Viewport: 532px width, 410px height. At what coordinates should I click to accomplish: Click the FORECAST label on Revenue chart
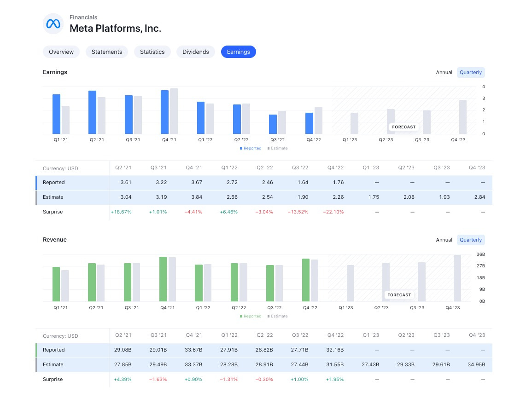pyautogui.click(x=399, y=295)
